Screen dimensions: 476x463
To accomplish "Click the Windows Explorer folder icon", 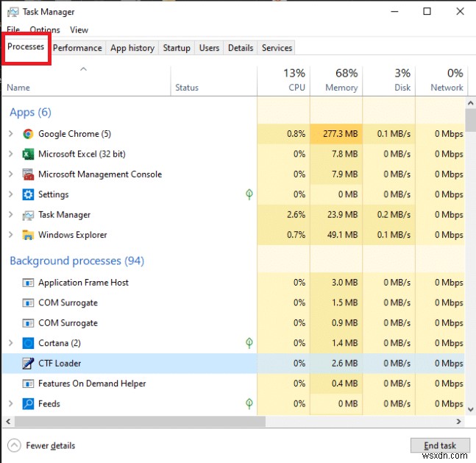I will pos(28,235).
